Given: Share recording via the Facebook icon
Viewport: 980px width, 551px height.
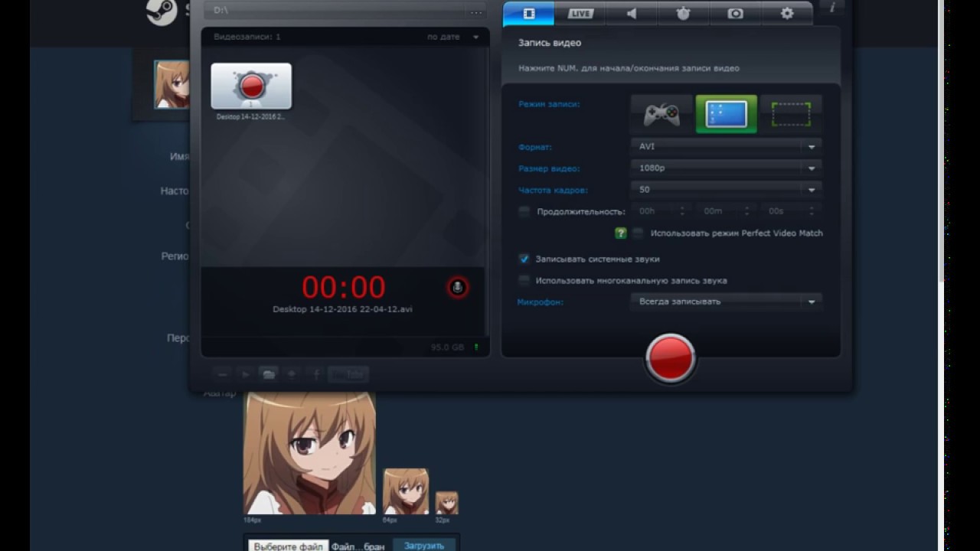Looking at the screenshot, I should [x=315, y=374].
